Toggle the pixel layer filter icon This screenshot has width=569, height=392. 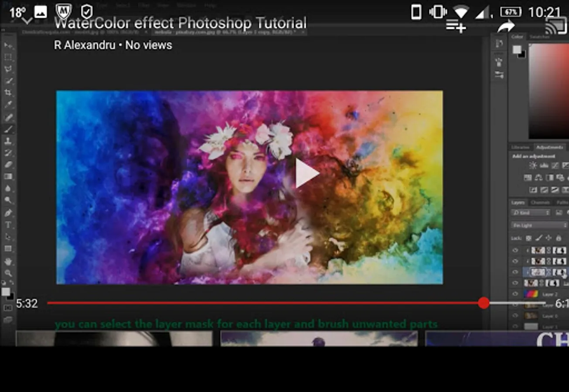click(559, 213)
